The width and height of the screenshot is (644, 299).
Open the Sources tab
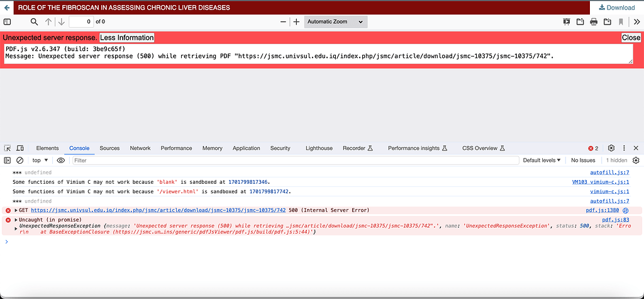point(109,148)
